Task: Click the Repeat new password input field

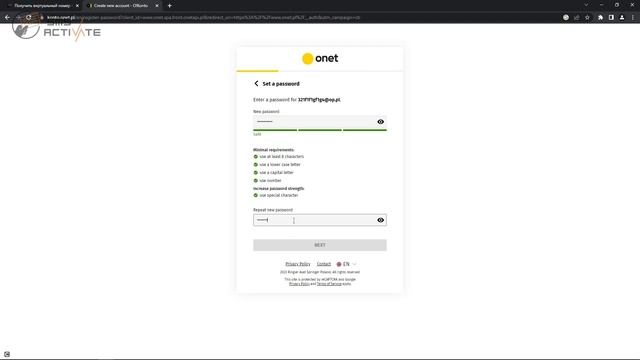Action: [x=320, y=220]
